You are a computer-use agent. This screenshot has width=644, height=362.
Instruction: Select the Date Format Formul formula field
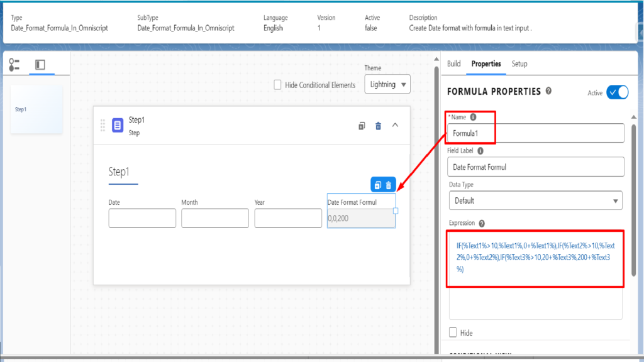362,218
